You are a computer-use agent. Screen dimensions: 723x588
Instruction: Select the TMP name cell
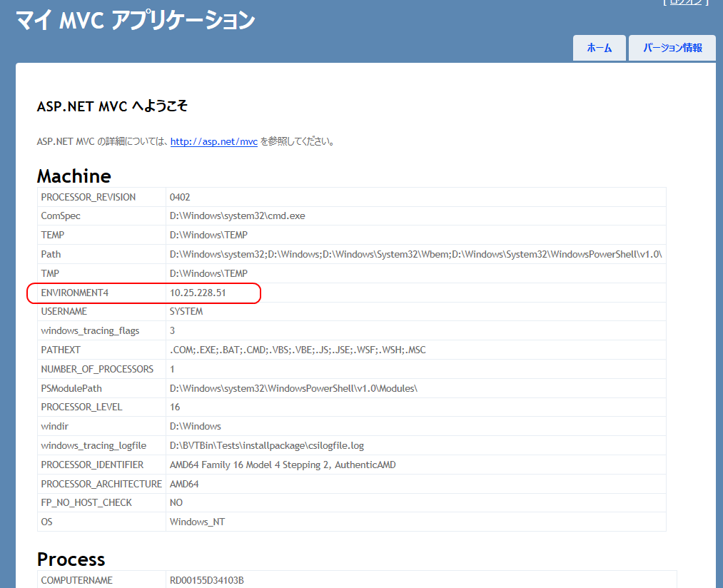101,273
